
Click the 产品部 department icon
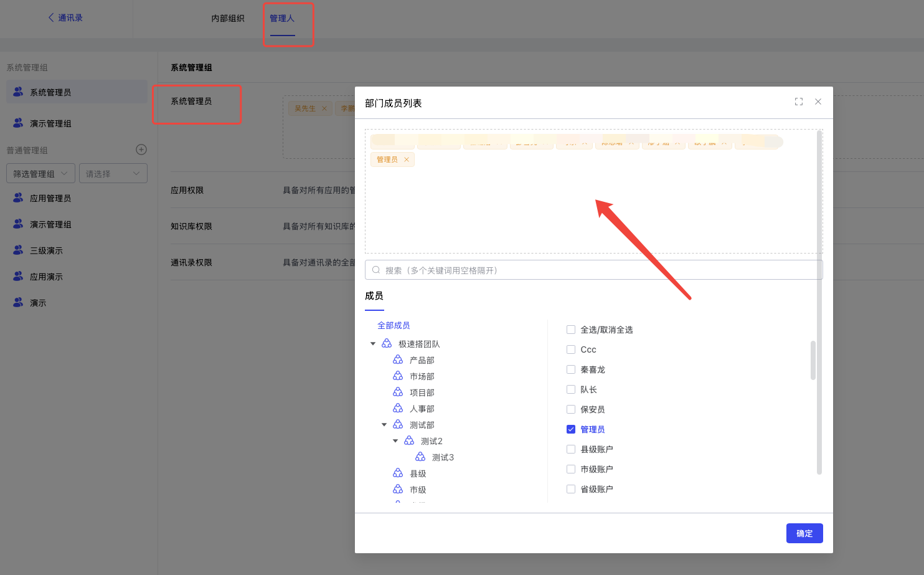pyautogui.click(x=398, y=360)
